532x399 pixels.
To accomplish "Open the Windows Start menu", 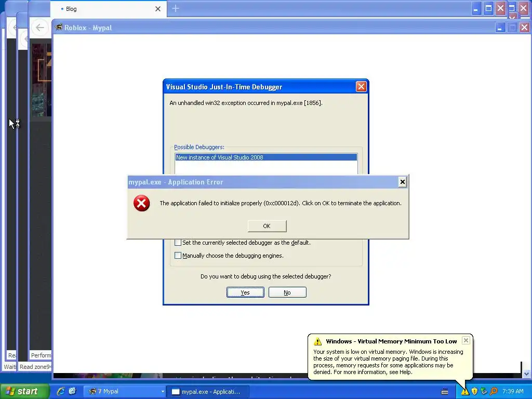I will (24, 391).
